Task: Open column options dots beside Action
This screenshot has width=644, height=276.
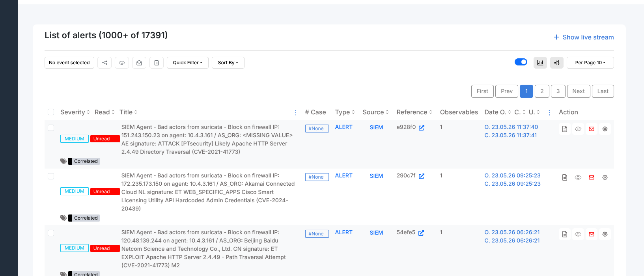Action: (x=549, y=113)
